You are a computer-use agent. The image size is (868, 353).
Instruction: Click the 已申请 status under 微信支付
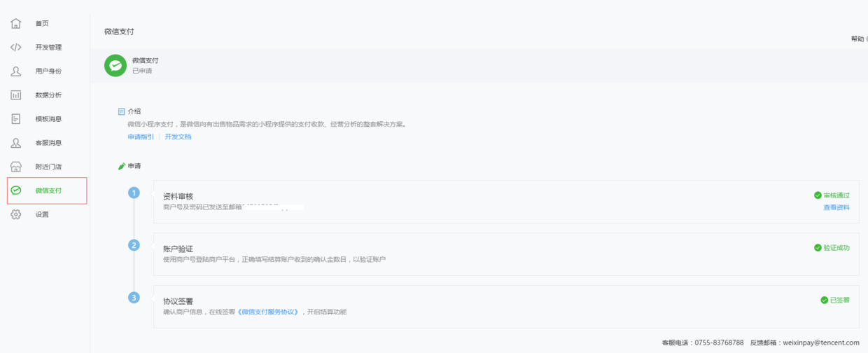pyautogui.click(x=142, y=71)
